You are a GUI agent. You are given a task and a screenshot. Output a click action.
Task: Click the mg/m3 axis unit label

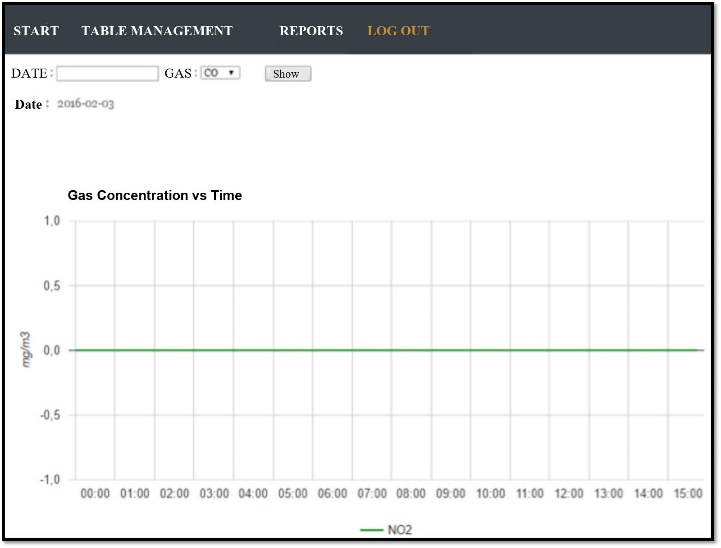[29, 350]
